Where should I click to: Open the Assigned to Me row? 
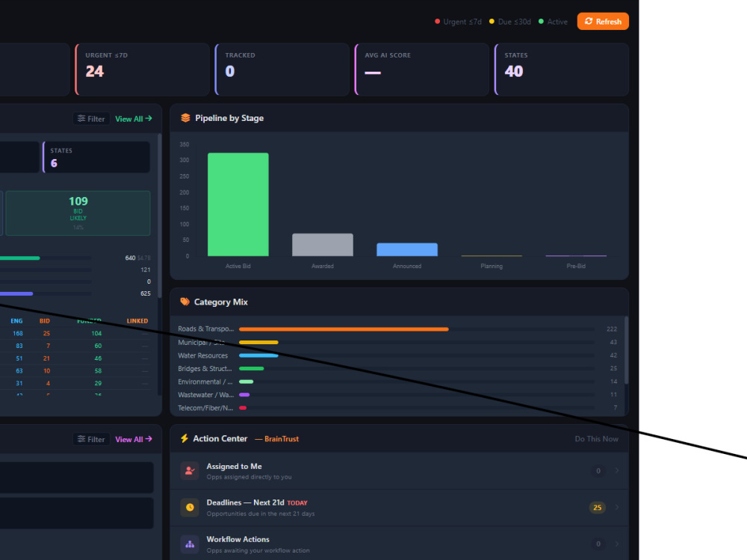click(x=399, y=471)
